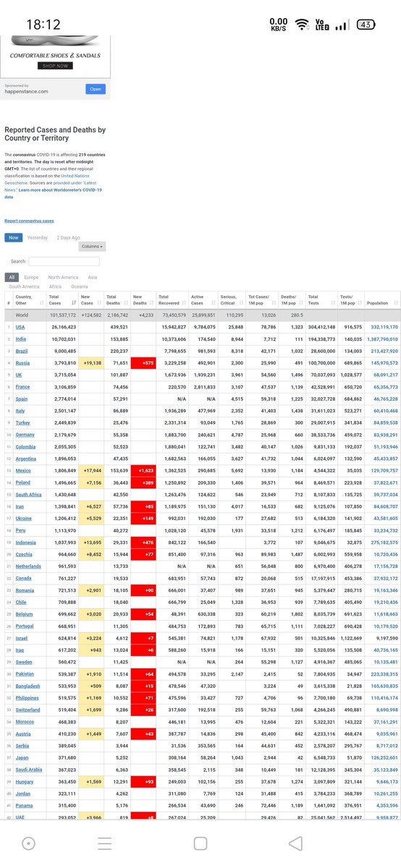The width and height of the screenshot is (401, 868).
Task: Filter table by North America
Action: 63,277
